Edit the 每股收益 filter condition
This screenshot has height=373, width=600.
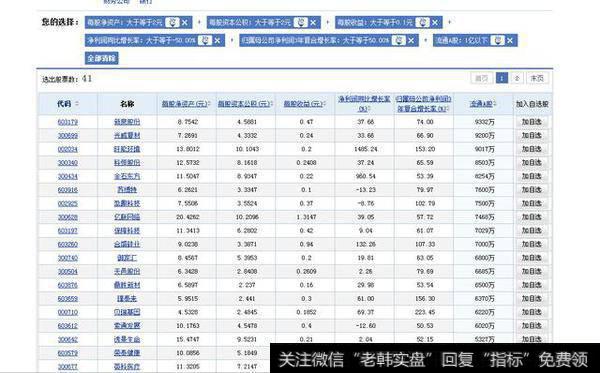[422, 23]
